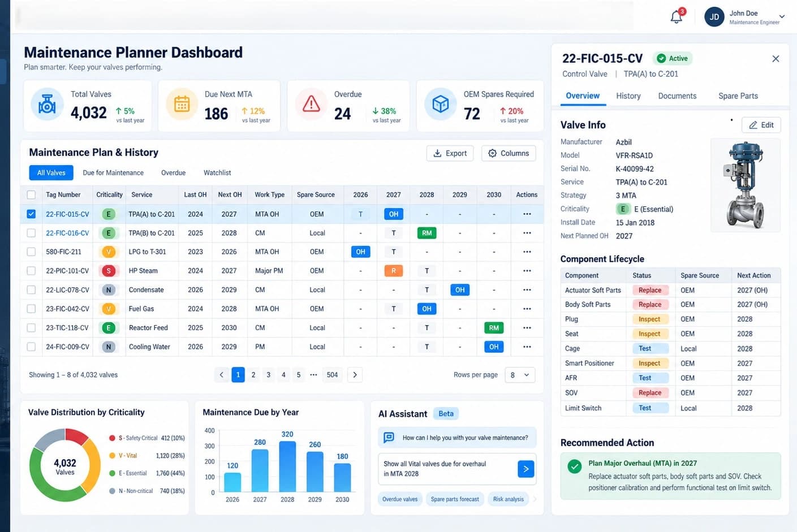The image size is (797, 532).
Task: Click the orange R badge for 22-PIC-101-CV
Action: [394, 271]
